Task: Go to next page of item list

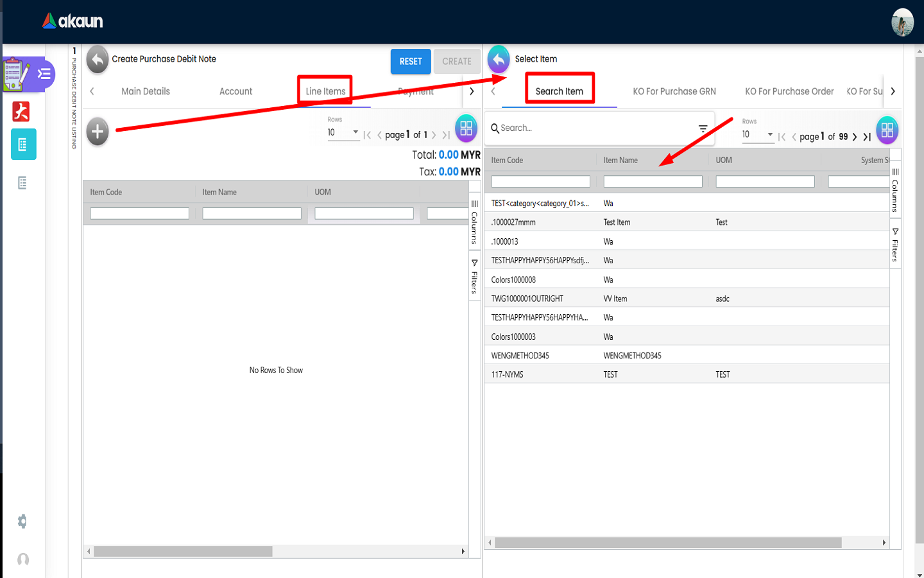Action: click(x=855, y=137)
